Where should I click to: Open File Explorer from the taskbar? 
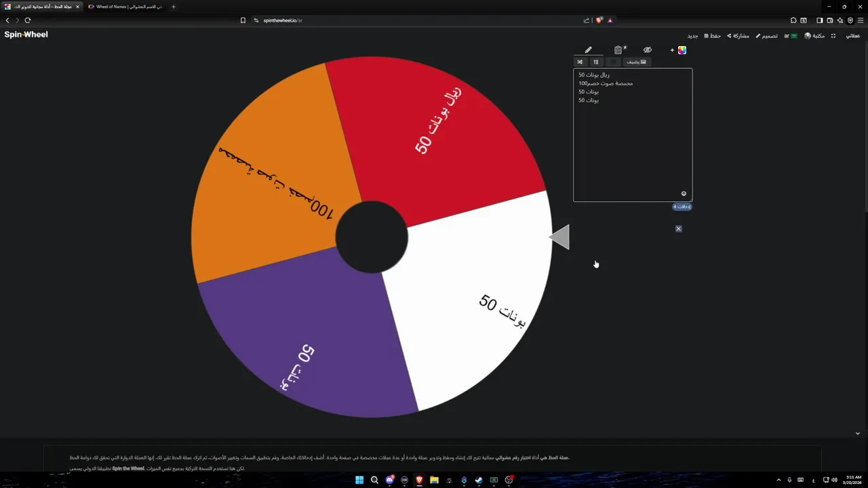coord(434,480)
